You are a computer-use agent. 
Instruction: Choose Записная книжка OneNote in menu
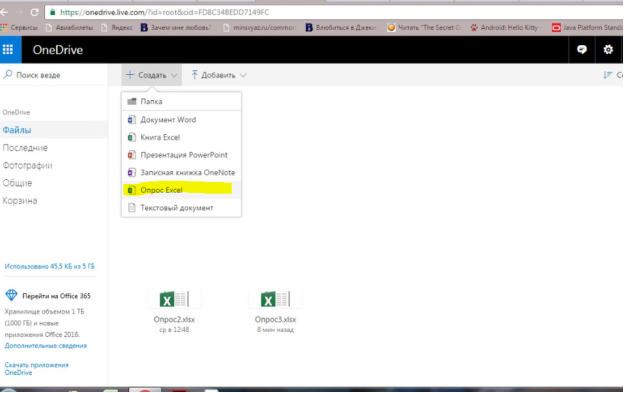pyautogui.click(x=181, y=172)
